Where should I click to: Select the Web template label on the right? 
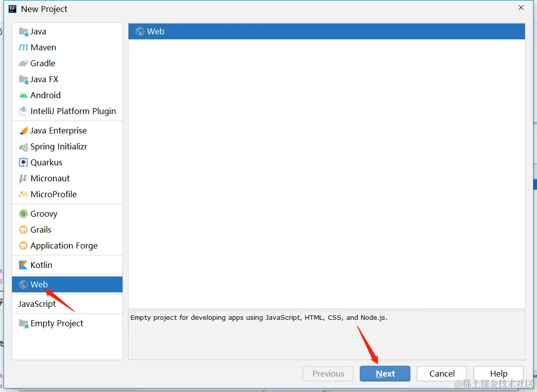[x=156, y=31]
